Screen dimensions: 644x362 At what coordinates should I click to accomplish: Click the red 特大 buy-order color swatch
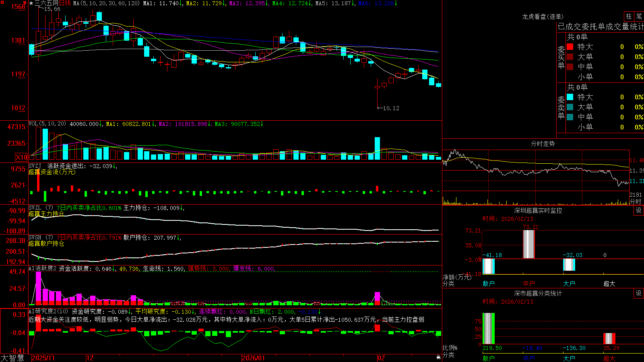(x=570, y=47)
